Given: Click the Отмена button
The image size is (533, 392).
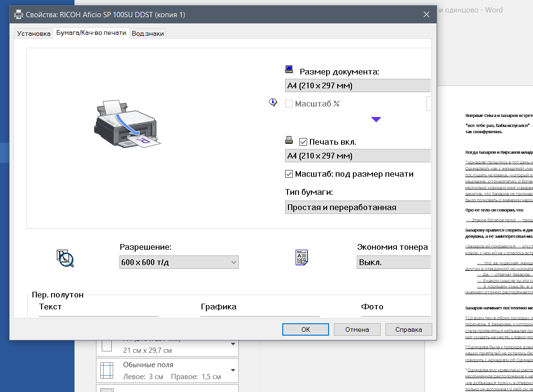Looking at the screenshot, I should 357,329.
